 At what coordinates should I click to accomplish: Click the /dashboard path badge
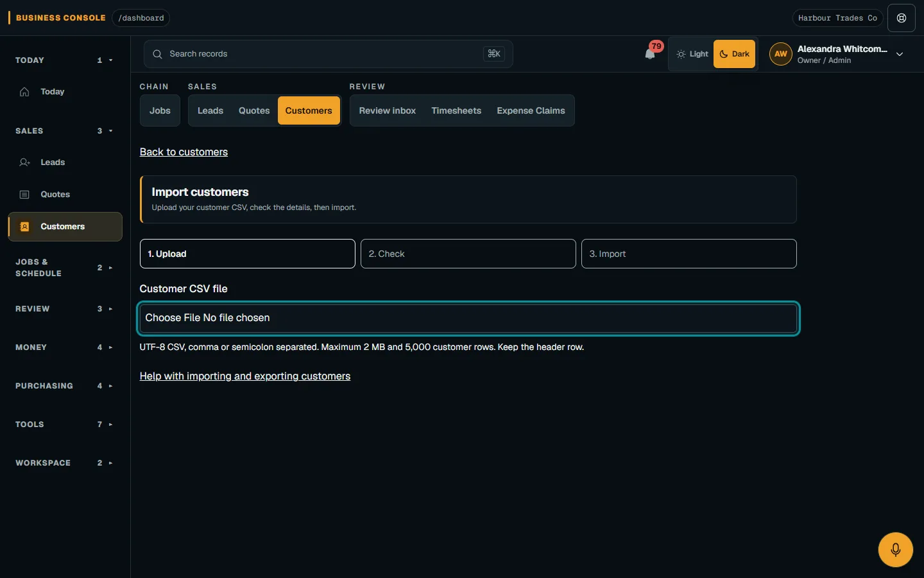(141, 18)
